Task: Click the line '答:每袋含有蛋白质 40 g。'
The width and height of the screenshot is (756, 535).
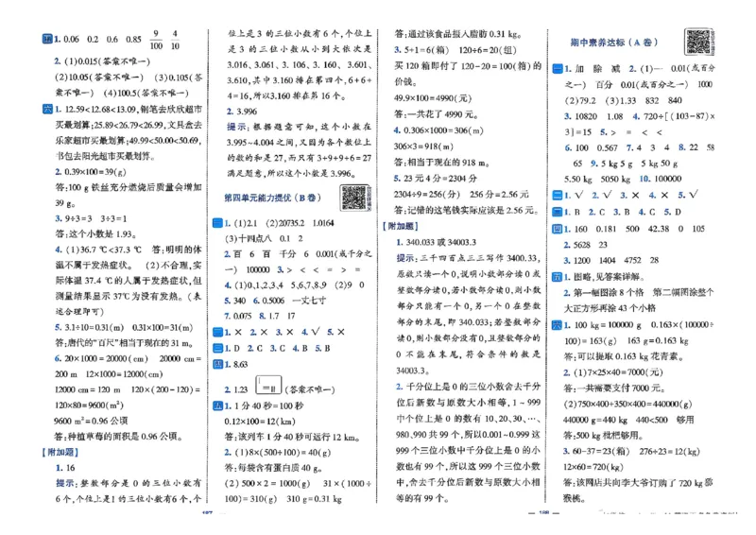Action: tap(273, 468)
